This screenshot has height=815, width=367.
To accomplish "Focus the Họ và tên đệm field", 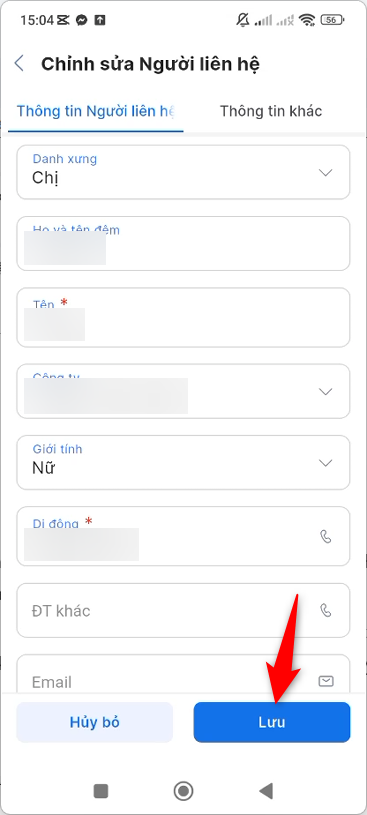I will tap(183, 243).
